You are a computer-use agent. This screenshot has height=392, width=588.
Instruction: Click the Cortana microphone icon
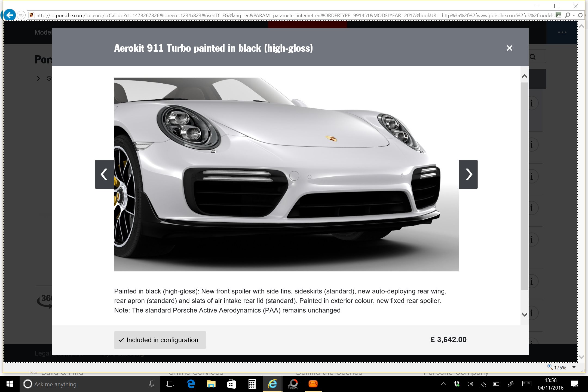(152, 384)
